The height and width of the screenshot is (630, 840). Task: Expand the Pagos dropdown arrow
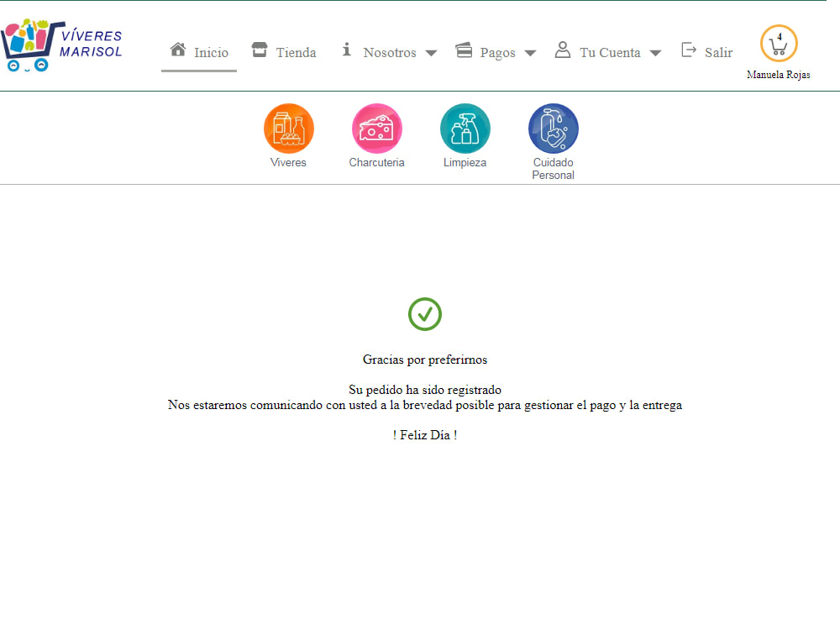click(530, 53)
